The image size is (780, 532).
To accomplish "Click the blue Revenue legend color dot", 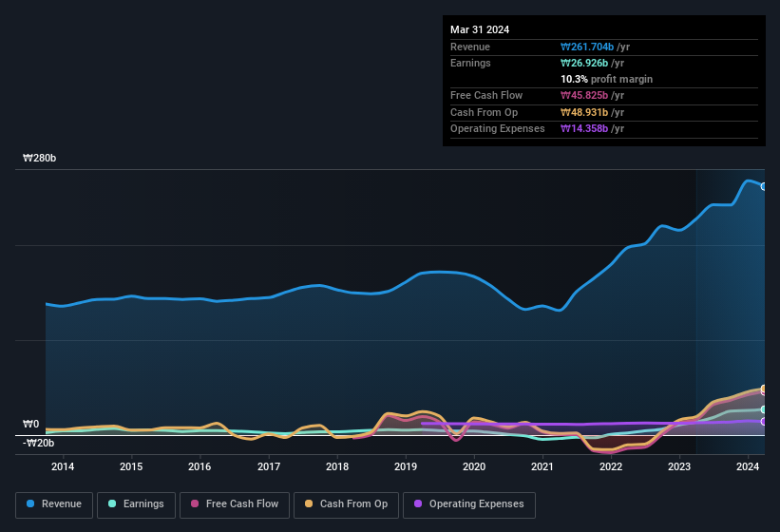I will pos(30,503).
